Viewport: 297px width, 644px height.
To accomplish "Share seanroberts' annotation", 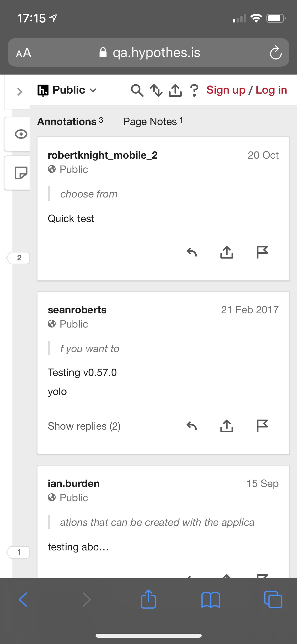I will click(227, 426).
